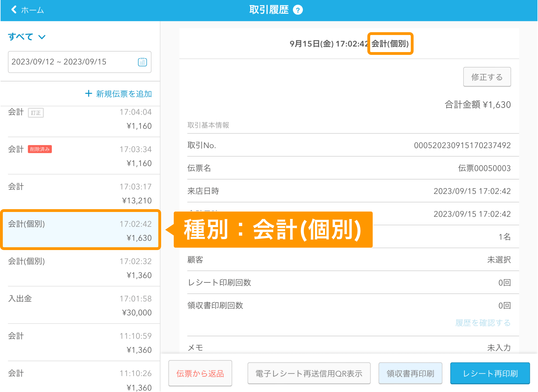The width and height of the screenshot is (538, 392).
Task: Select the 会計 entry at 11:10:26
Action: [x=80, y=377]
